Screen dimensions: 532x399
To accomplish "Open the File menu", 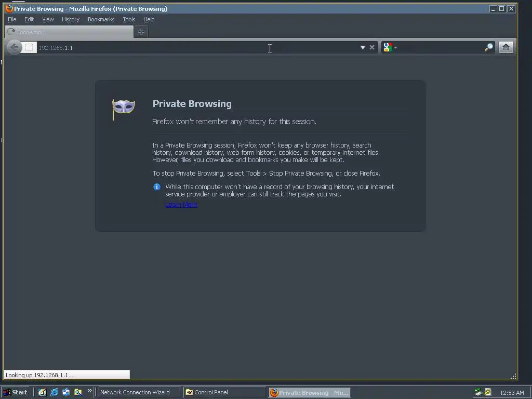I will [12, 19].
